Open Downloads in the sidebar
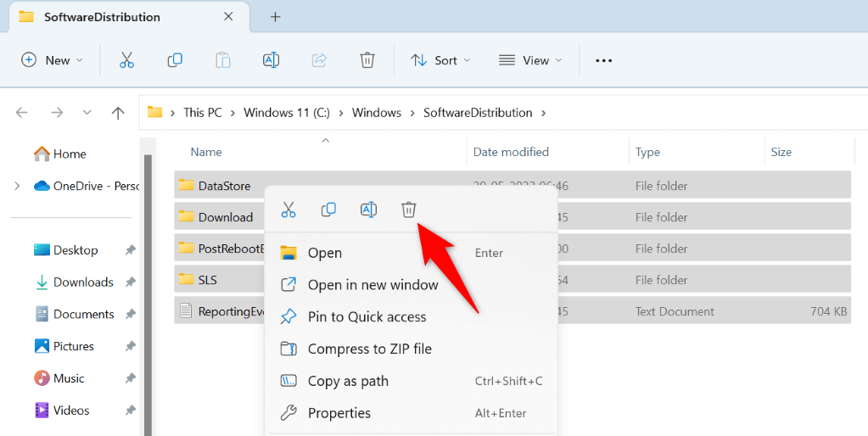The height and width of the screenshot is (436, 868). click(x=83, y=282)
